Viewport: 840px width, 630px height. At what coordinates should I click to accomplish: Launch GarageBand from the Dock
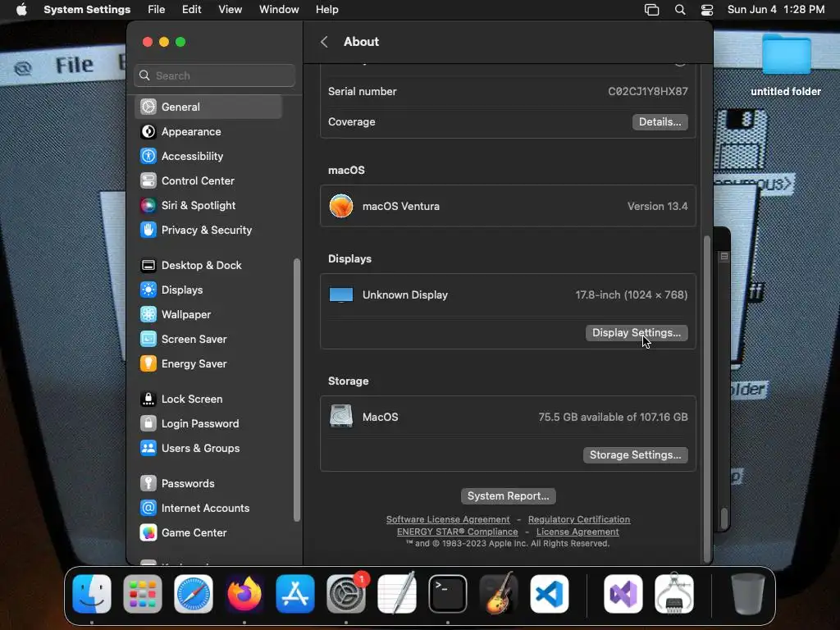pyautogui.click(x=499, y=594)
